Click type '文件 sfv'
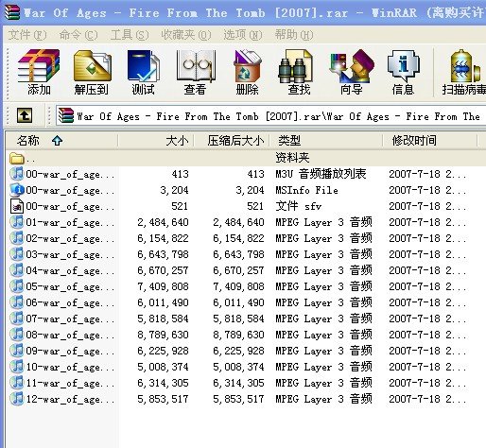 click(298, 206)
